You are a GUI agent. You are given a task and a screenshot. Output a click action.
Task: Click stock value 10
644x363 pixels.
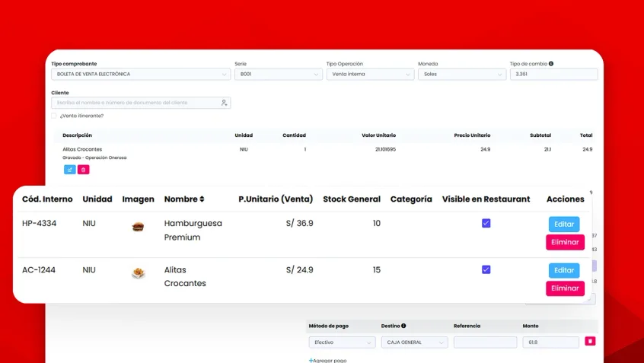377,224
